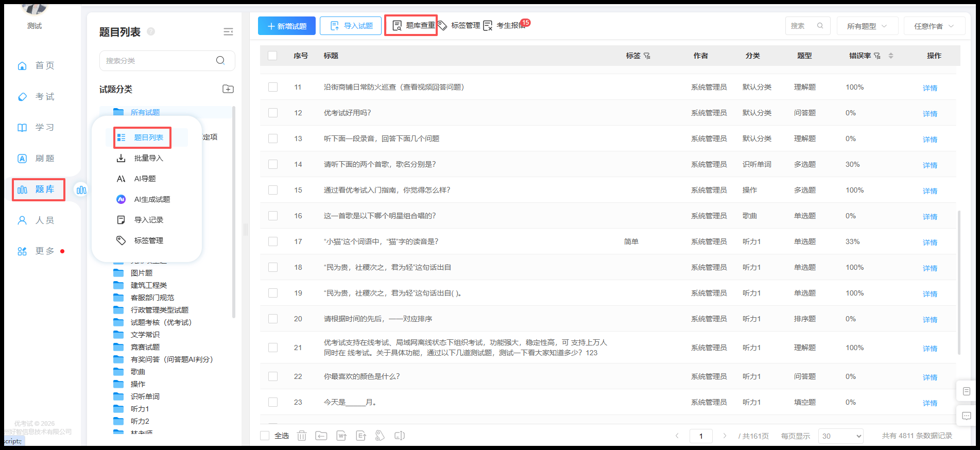Click the trash delete icon in bottom toolbar
This screenshot has height=450, width=980.
(302, 436)
